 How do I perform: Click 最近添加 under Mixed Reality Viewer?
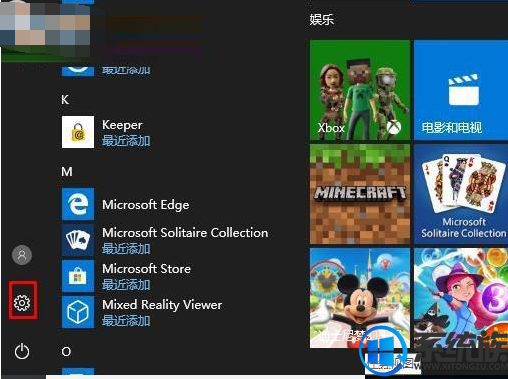pos(126,321)
